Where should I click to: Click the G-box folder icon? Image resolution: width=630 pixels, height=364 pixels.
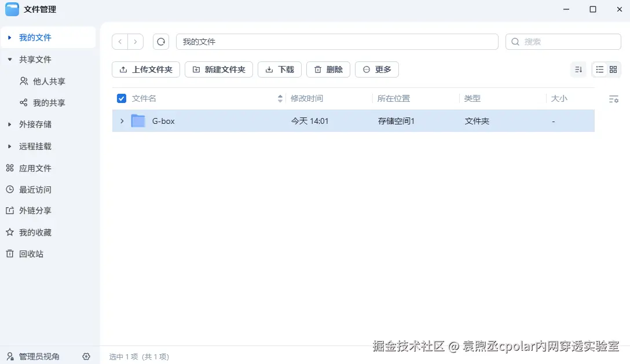[138, 121]
